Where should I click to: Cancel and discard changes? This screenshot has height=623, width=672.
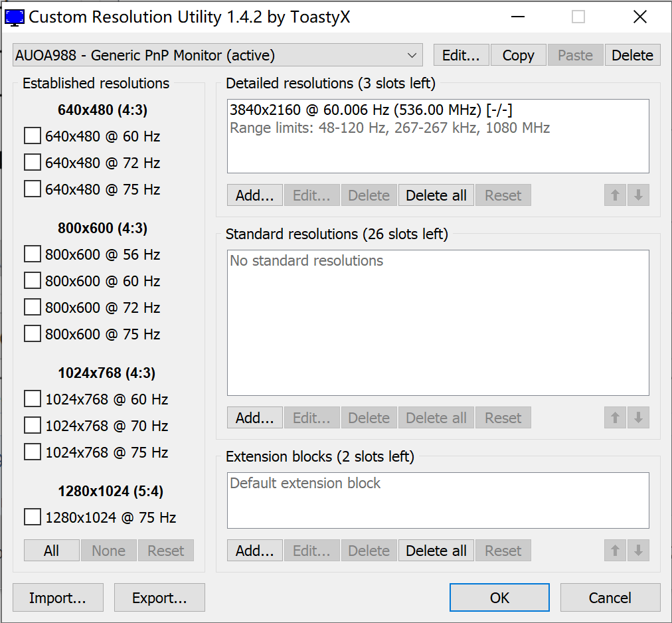pyautogui.click(x=610, y=597)
